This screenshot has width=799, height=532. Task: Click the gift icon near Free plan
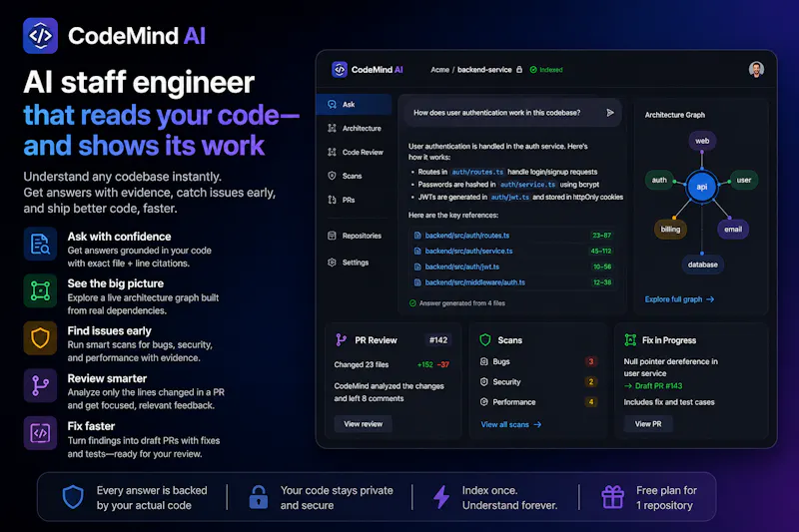click(612, 497)
